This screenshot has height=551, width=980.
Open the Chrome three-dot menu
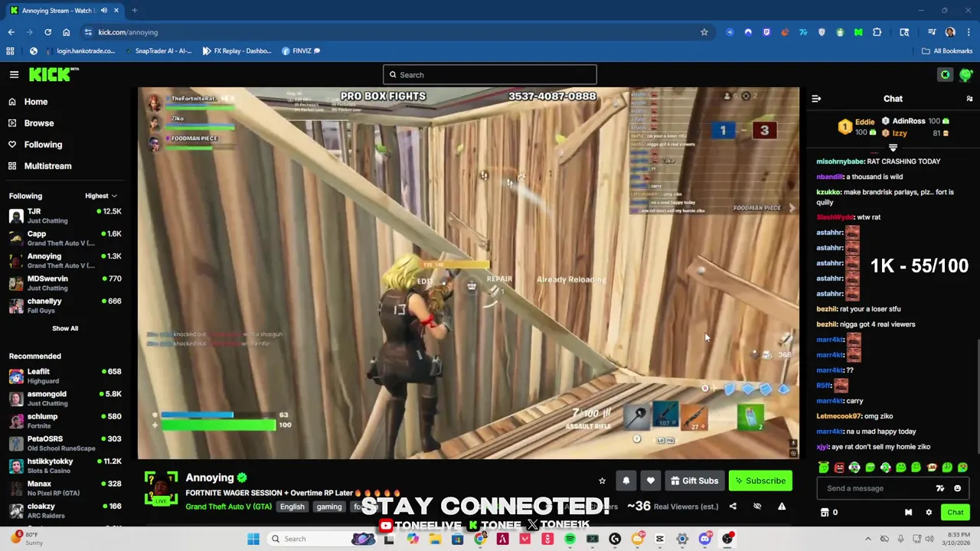969,32
